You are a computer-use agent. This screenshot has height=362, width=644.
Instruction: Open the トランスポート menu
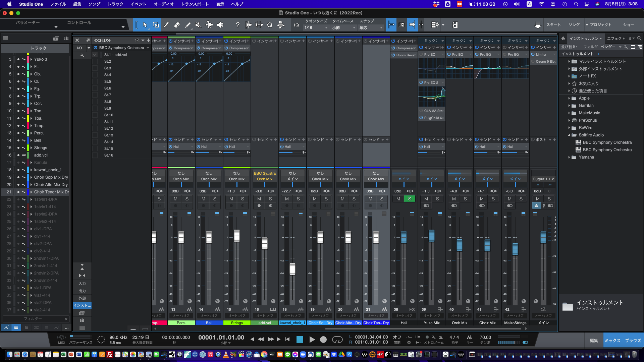point(195,4)
